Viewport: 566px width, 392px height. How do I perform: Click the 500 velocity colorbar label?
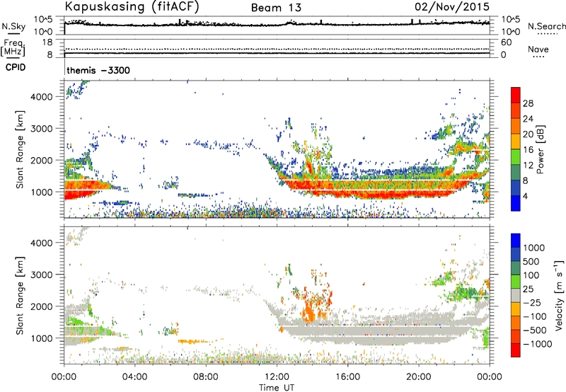[531, 261]
